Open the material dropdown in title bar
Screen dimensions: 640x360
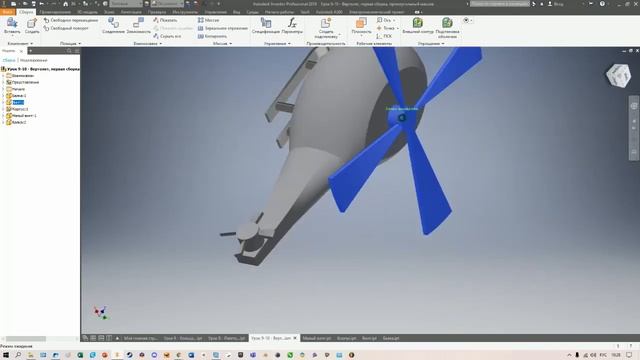point(126,4)
